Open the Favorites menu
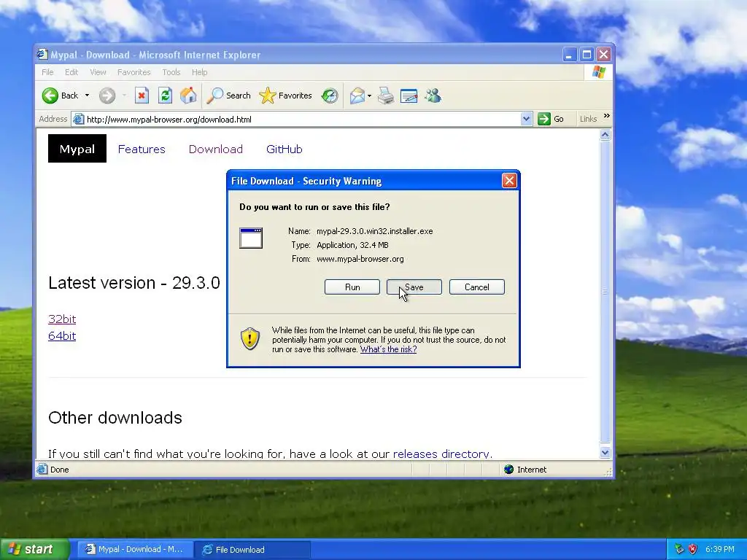747x560 pixels. 134,72
